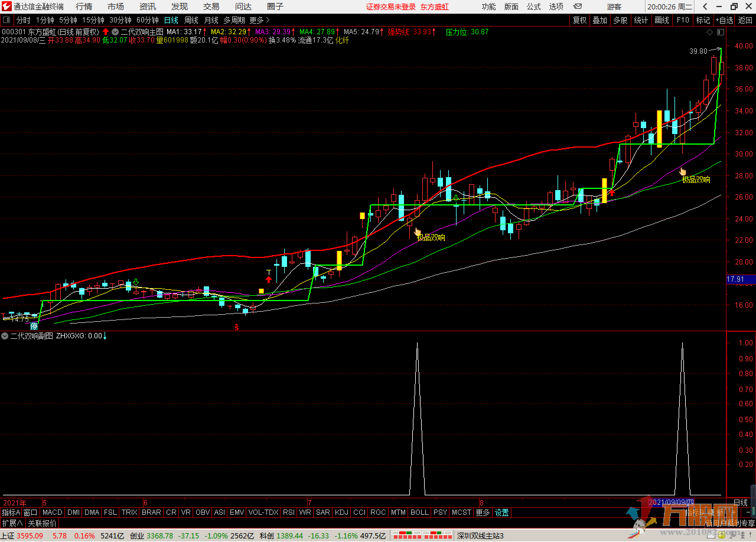This screenshot has height=542, width=756.
Task: Click the 窗口 tab in indicator row
Action: point(31,512)
